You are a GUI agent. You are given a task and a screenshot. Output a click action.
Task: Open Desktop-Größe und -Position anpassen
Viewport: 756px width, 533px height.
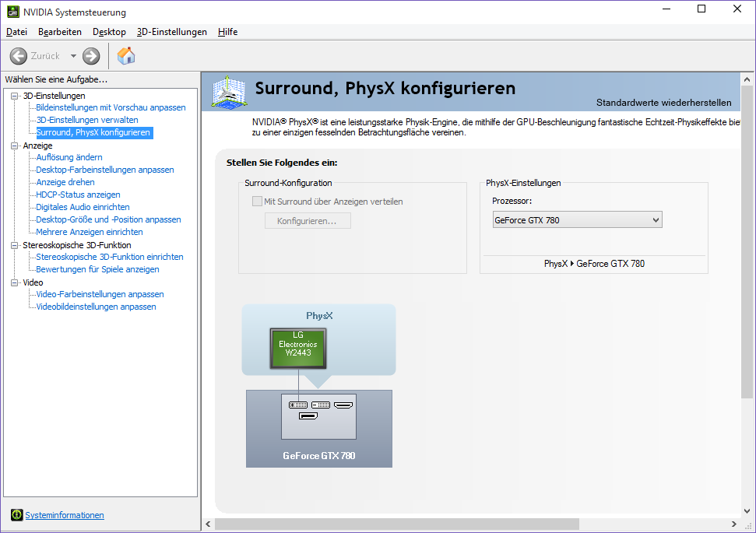coord(108,219)
